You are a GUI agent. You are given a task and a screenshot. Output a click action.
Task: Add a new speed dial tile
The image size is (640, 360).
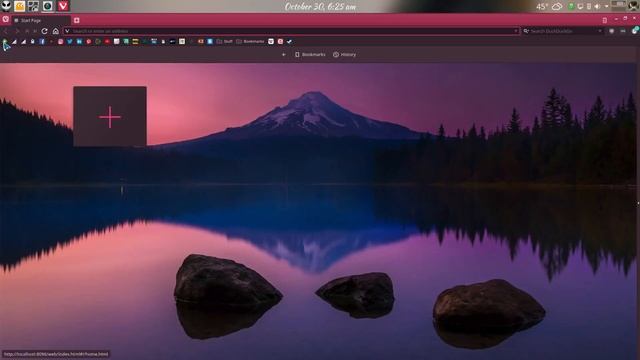coord(110,117)
